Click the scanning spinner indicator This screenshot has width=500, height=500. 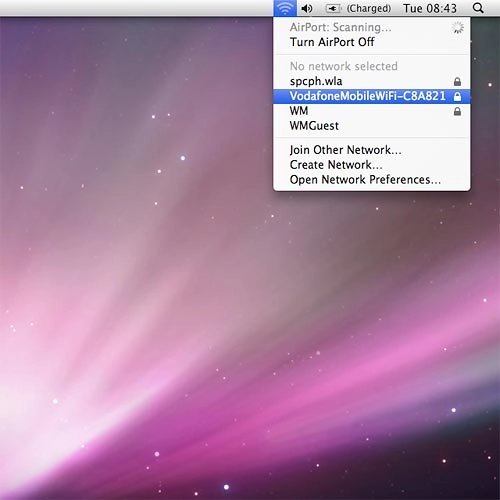tap(458, 28)
